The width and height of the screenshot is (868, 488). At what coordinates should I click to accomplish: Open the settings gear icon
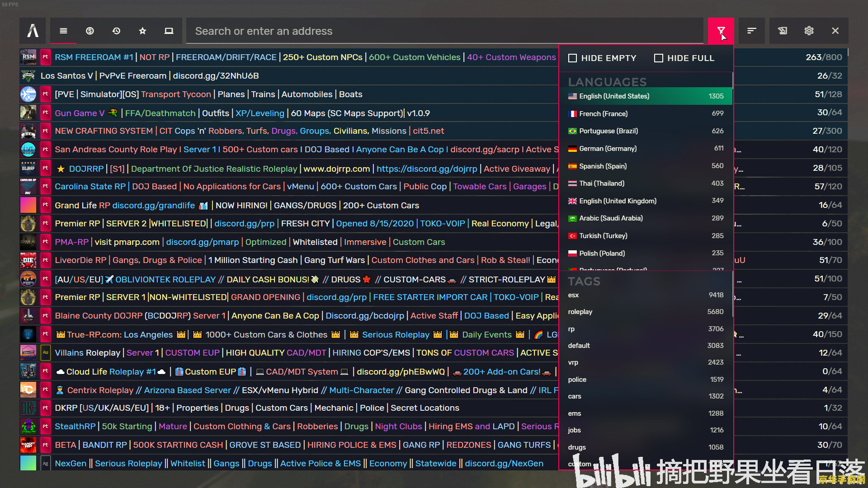click(809, 31)
